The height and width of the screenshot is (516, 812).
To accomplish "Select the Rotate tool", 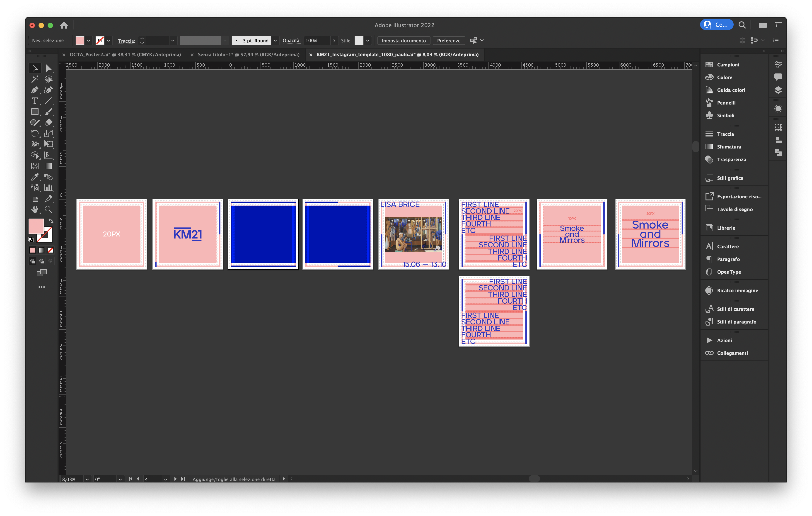I will [x=34, y=133].
